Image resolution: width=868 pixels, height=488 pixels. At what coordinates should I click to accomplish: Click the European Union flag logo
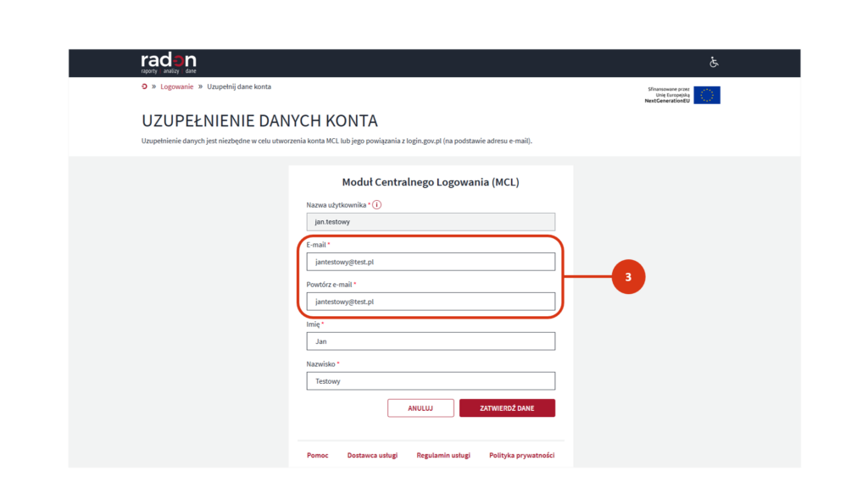(706, 95)
